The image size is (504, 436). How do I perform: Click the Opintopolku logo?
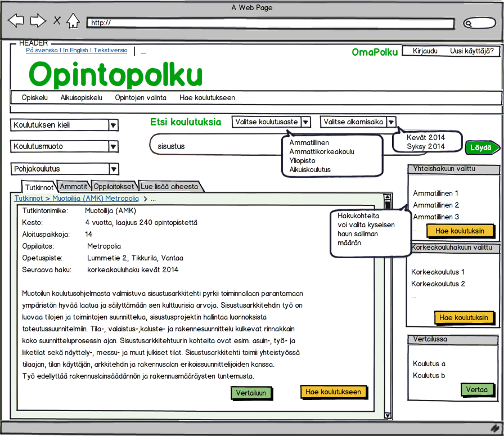pyautogui.click(x=115, y=75)
